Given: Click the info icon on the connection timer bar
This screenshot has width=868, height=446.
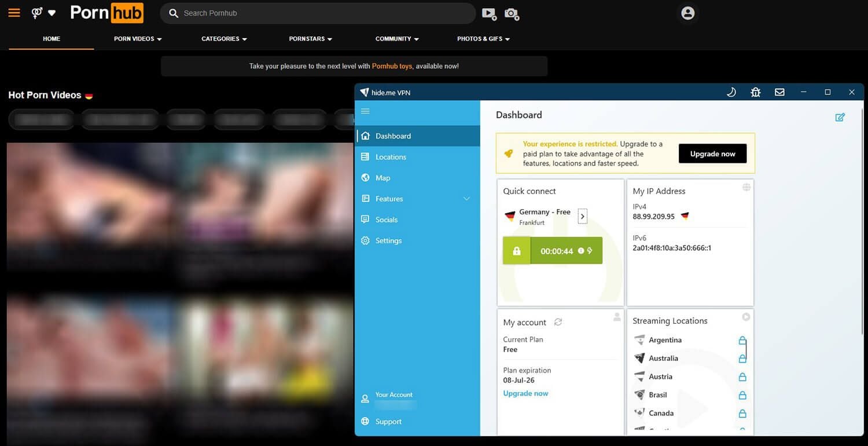Looking at the screenshot, I should pyautogui.click(x=581, y=251).
